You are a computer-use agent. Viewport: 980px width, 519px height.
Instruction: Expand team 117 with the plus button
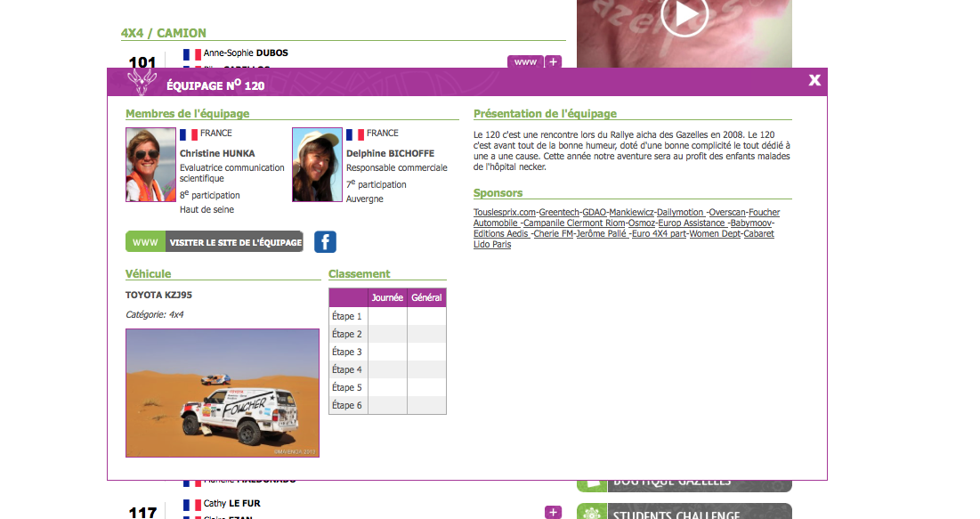[x=553, y=512]
